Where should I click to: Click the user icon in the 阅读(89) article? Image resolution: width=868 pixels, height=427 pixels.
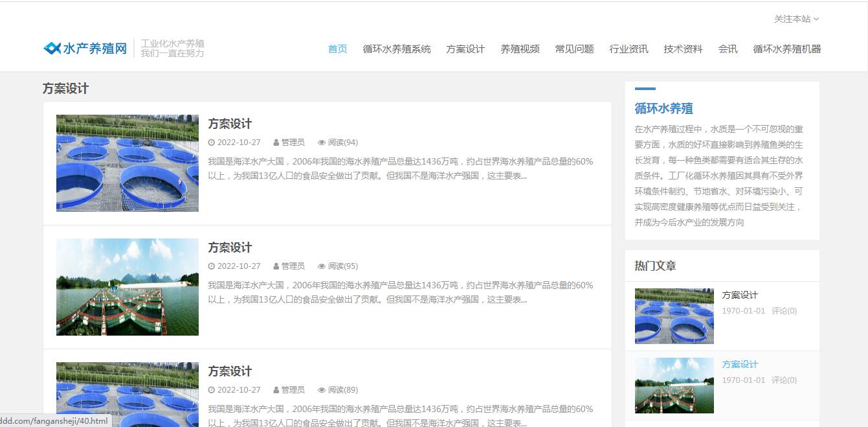[x=276, y=390]
